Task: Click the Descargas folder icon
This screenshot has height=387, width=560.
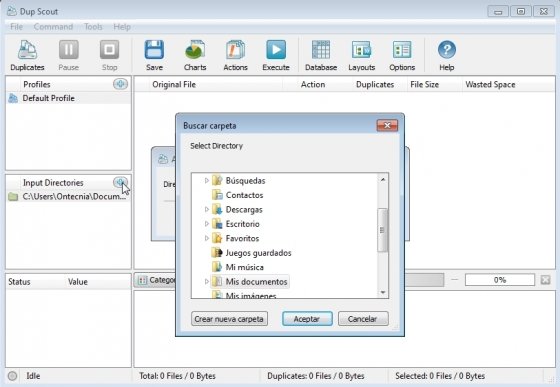Action: (x=217, y=210)
